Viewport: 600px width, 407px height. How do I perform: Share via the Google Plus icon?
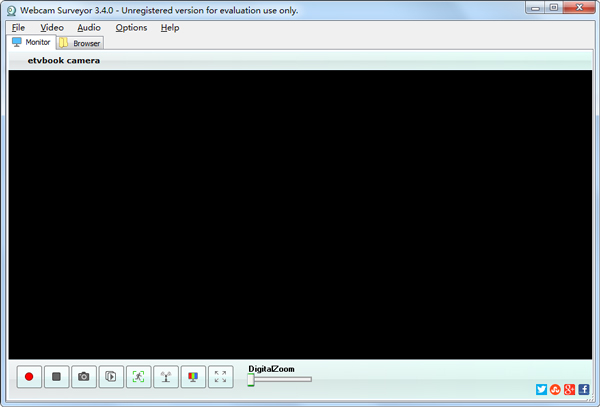coord(569,389)
